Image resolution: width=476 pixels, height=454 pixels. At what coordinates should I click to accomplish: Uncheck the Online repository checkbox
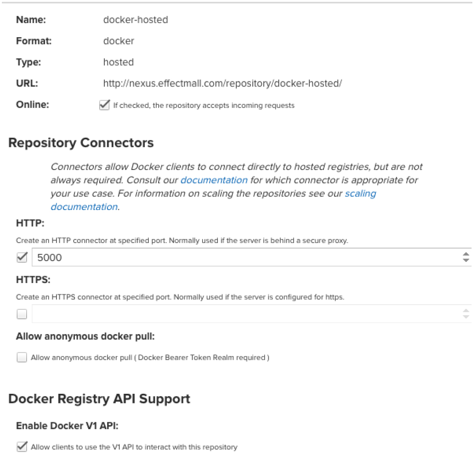tap(104, 105)
